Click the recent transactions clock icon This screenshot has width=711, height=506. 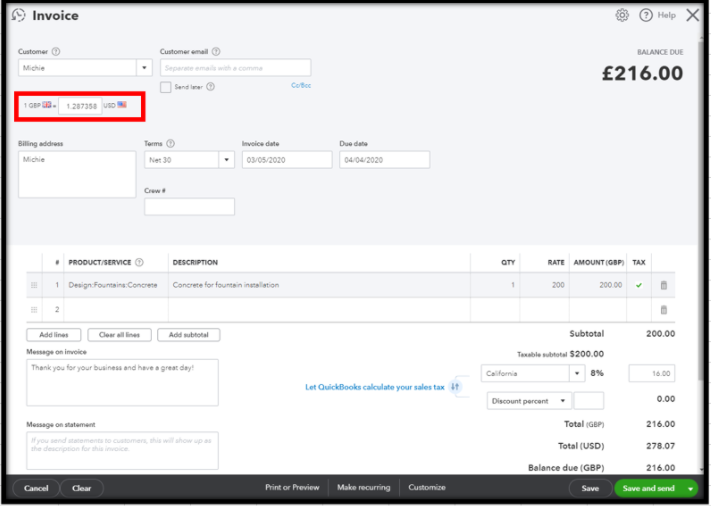click(19, 15)
